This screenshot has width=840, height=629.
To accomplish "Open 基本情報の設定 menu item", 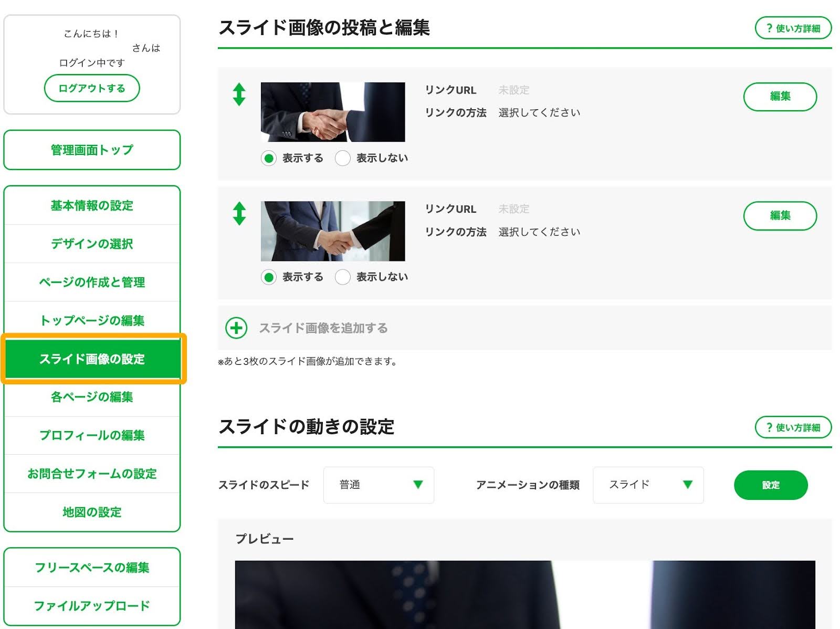I will [92, 206].
